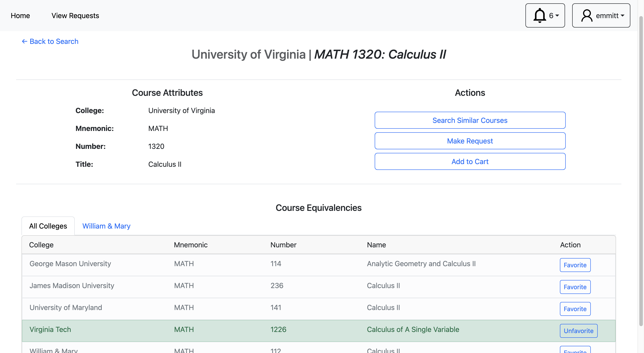This screenshot has height=353, width=644.
Task: Go to the Home page
Action: click(20, 15)
